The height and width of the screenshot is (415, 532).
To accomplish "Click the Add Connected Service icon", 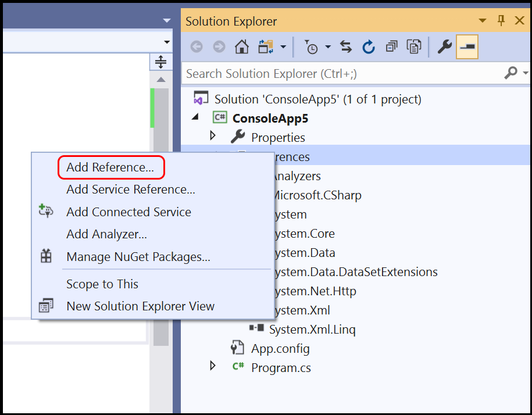I will [45, 212].
